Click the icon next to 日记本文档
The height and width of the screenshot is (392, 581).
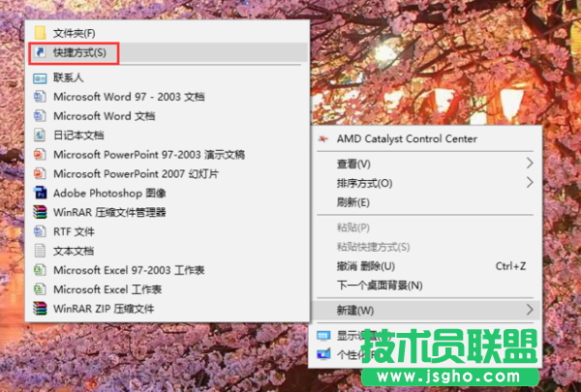pyautogui.click(x=40, y=136)
